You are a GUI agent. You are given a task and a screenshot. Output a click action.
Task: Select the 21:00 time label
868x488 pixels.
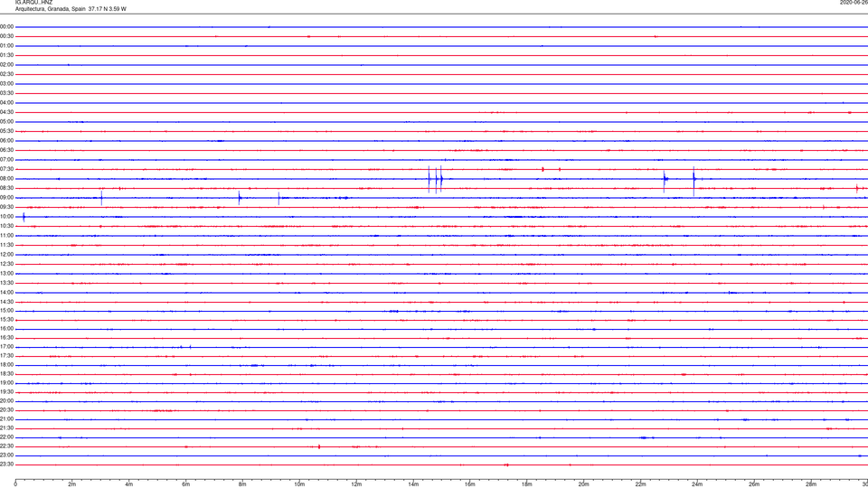[6, 419]
